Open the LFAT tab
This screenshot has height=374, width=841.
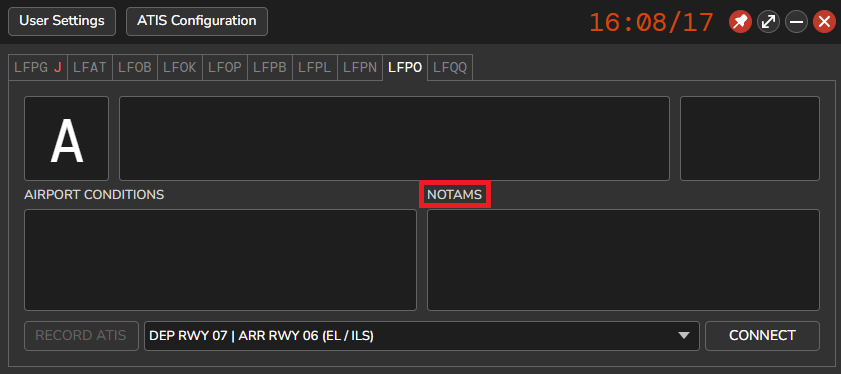click(x=90, y=68)
